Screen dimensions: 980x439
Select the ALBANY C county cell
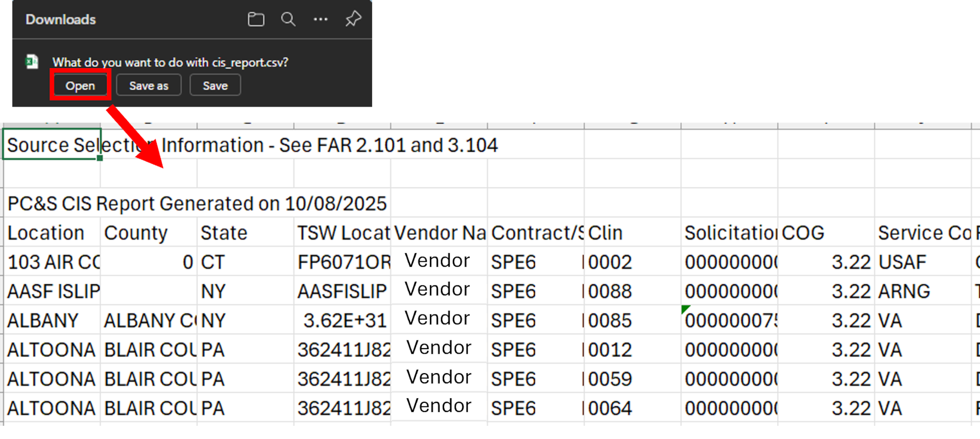[149, 320]
